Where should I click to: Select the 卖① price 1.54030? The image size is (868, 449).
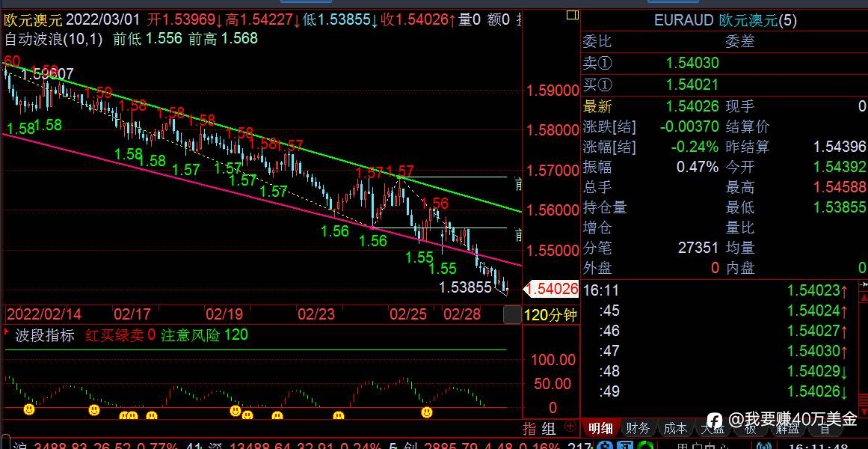pos(692,63)
